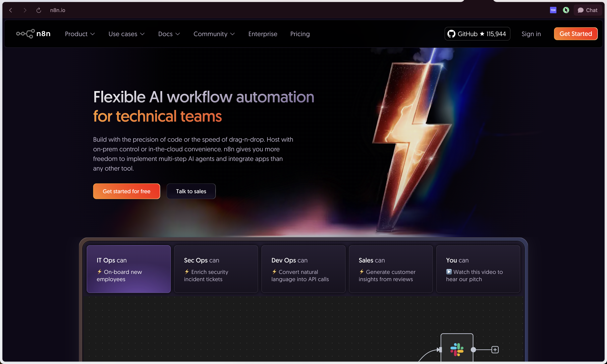Select the Sales can tab

[x=391, y=269]
